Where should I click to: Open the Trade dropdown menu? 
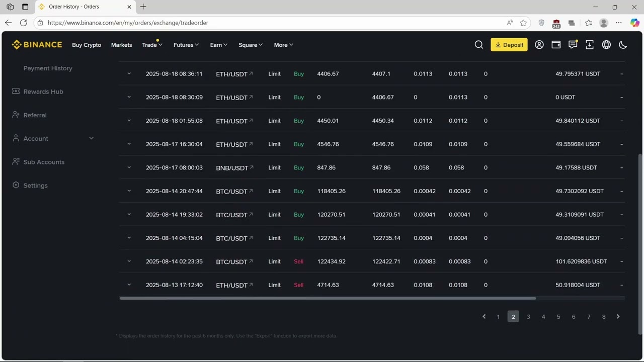[152, 45]
